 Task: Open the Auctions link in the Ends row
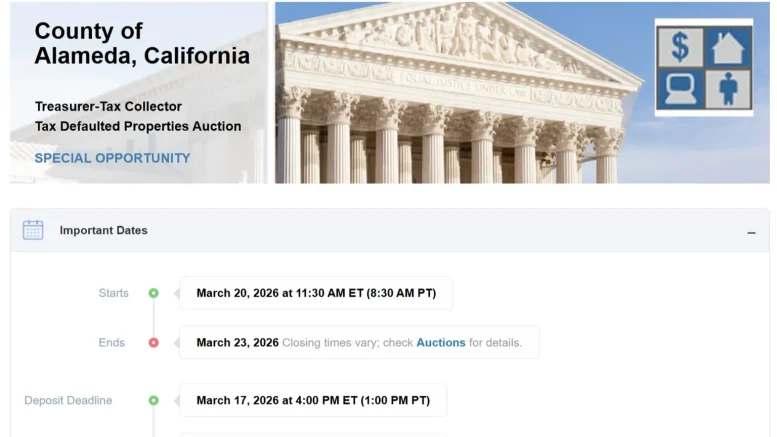(441, 342)
